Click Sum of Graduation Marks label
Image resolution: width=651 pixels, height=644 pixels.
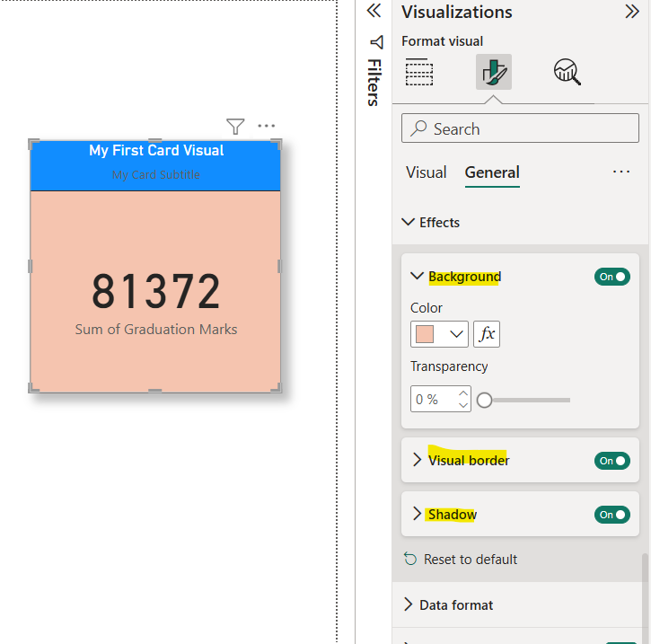coord(155,330)
